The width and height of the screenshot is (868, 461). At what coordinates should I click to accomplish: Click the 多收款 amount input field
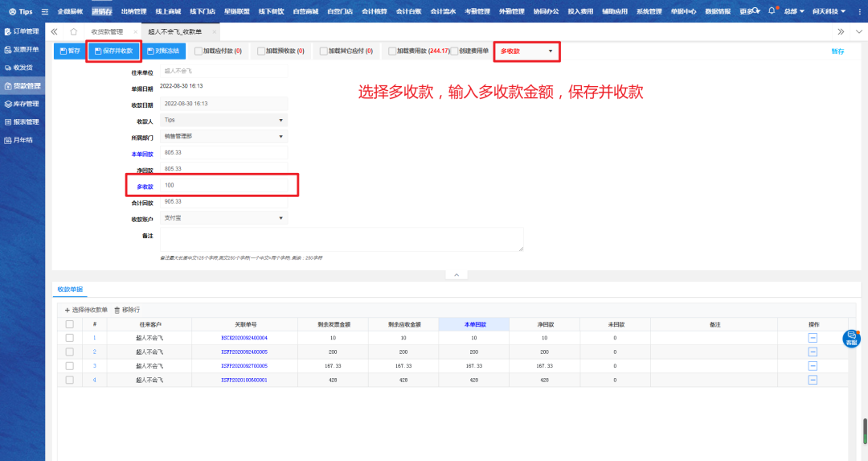pyautogui.click(x=223, y=185)
